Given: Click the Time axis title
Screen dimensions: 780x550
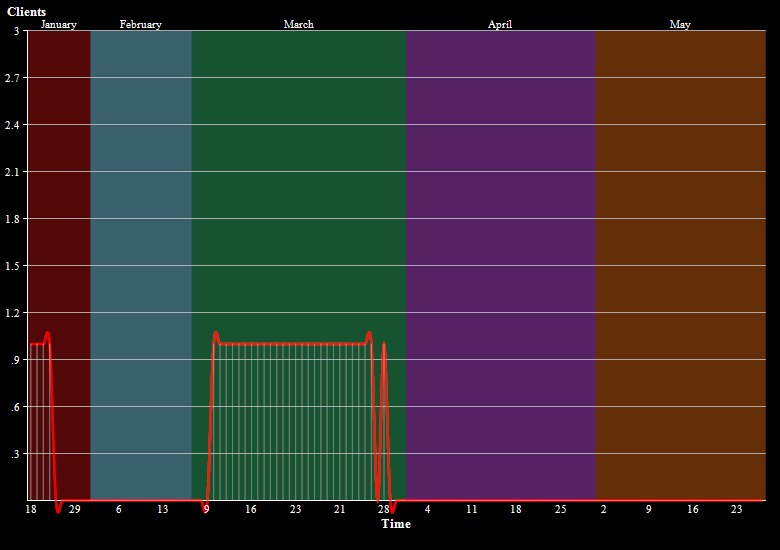Looking at the screenshot, I should click(x=395, y=524).
